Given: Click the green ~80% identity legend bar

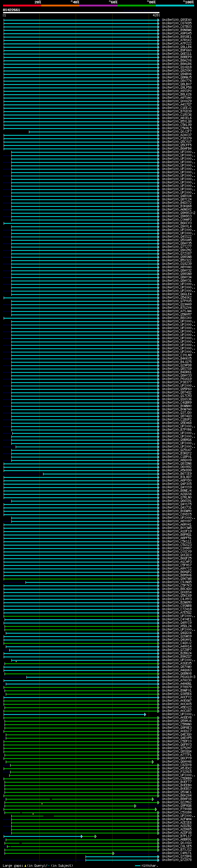Looking at the screenshot, I should pos(137,6).
